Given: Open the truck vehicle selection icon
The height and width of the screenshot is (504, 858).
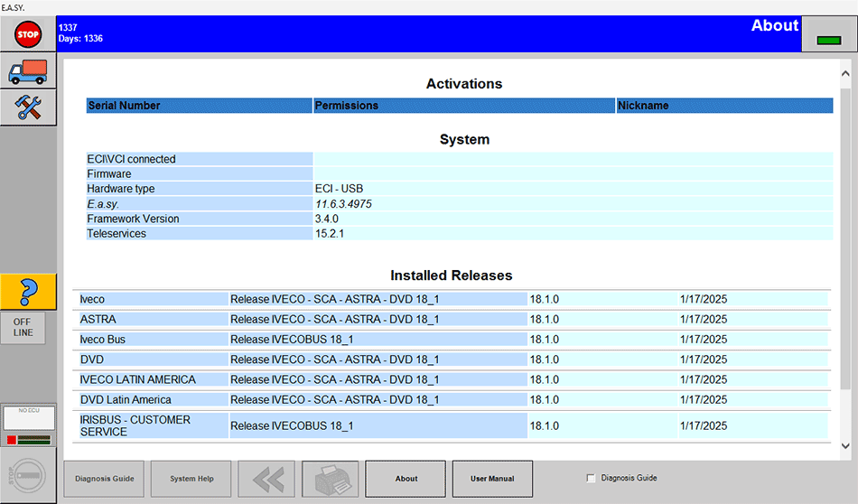Looking at the screenshot, I should (28, 71).
